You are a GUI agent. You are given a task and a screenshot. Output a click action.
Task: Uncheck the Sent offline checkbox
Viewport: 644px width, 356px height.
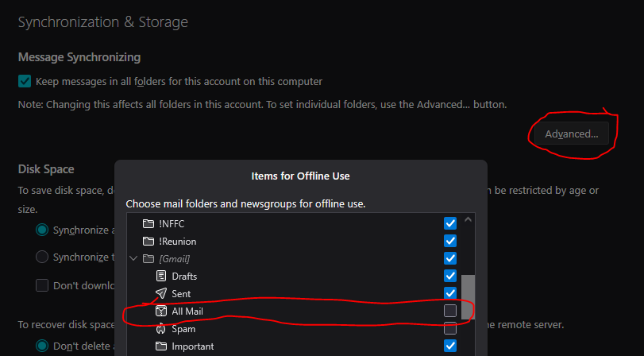pyautogui.click(x=450, y=293)
